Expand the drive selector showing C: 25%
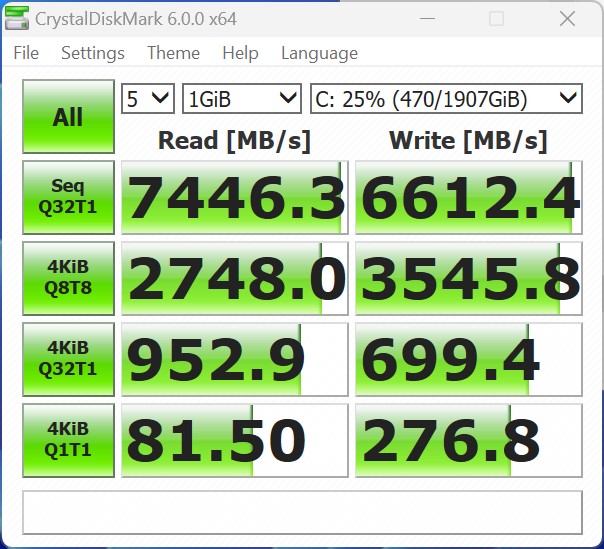This screenshot has width=604, height=549. coord(446,99)
